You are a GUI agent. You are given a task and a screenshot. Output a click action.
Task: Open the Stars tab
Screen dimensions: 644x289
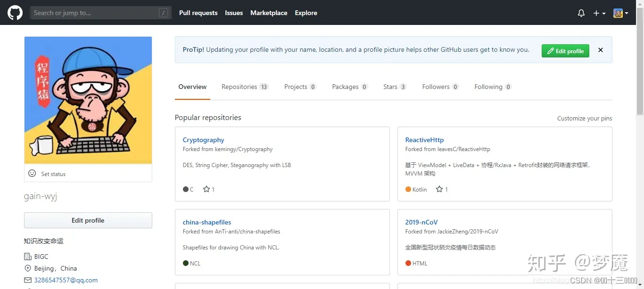(395, 87)
